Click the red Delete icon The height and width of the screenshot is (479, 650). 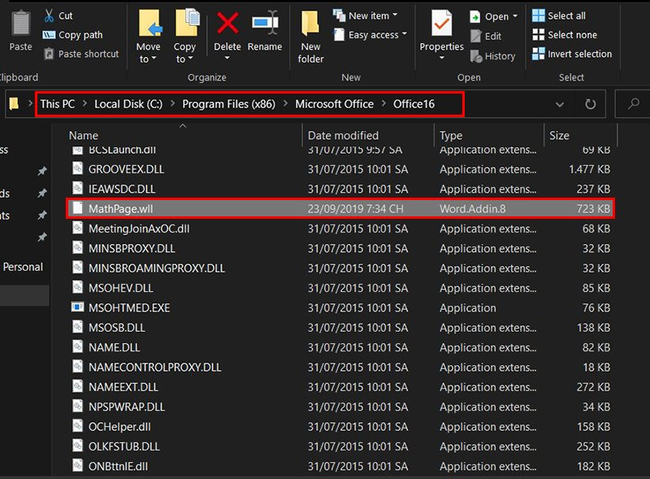pos(228,24)
